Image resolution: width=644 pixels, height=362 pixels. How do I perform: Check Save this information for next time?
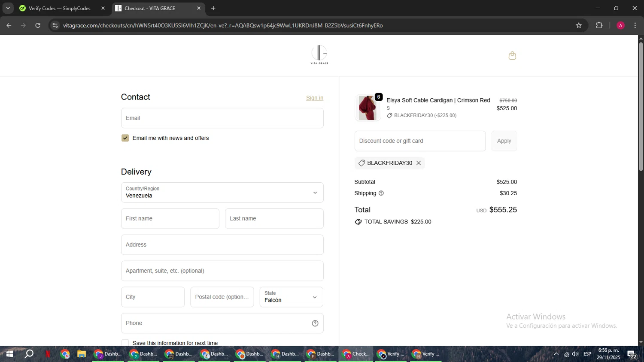pos(125,343)
